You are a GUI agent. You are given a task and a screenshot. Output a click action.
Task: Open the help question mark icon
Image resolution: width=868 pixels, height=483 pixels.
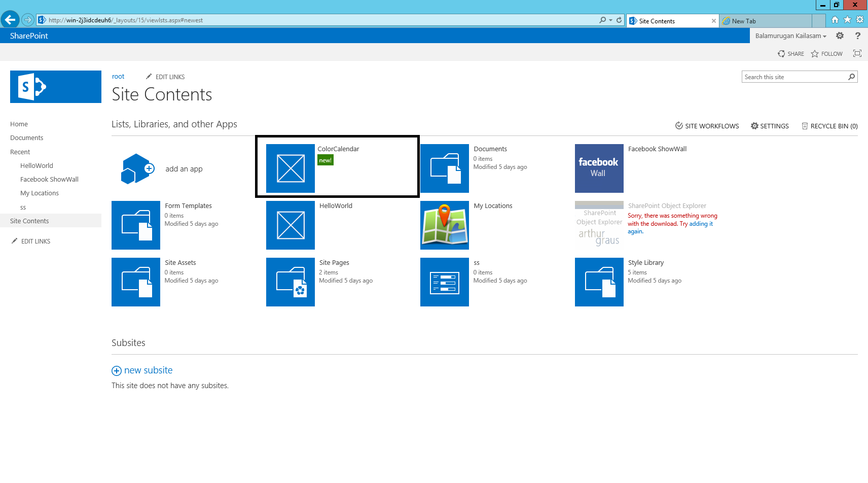[857, 36]
